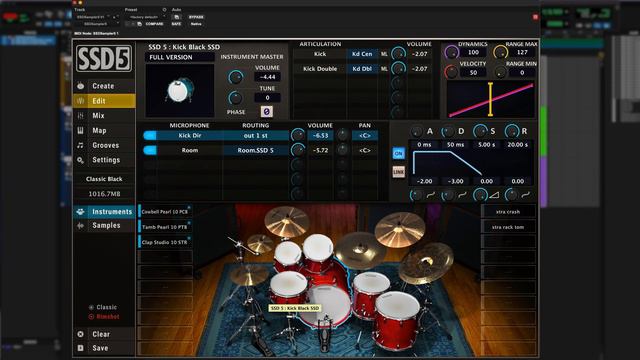Open the Room pan selector
The height and width of the screenshot is (360, 640).
(x=365, y=150)
